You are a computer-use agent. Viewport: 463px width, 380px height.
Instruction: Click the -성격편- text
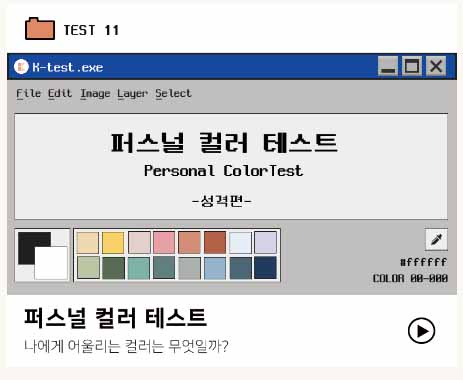click(222, 201)
